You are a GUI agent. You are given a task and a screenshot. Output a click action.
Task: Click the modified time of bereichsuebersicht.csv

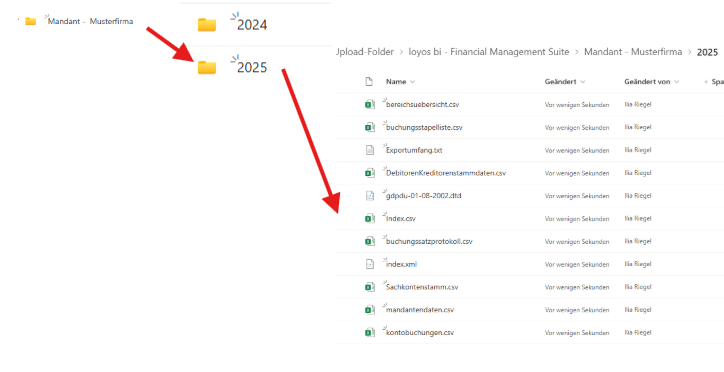coord(577,105)
